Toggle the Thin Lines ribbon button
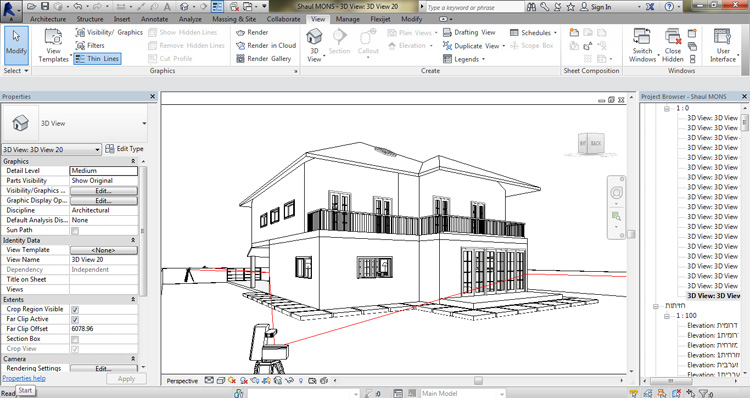Viewport: 750px width, 398px height. tap(97, 58)
